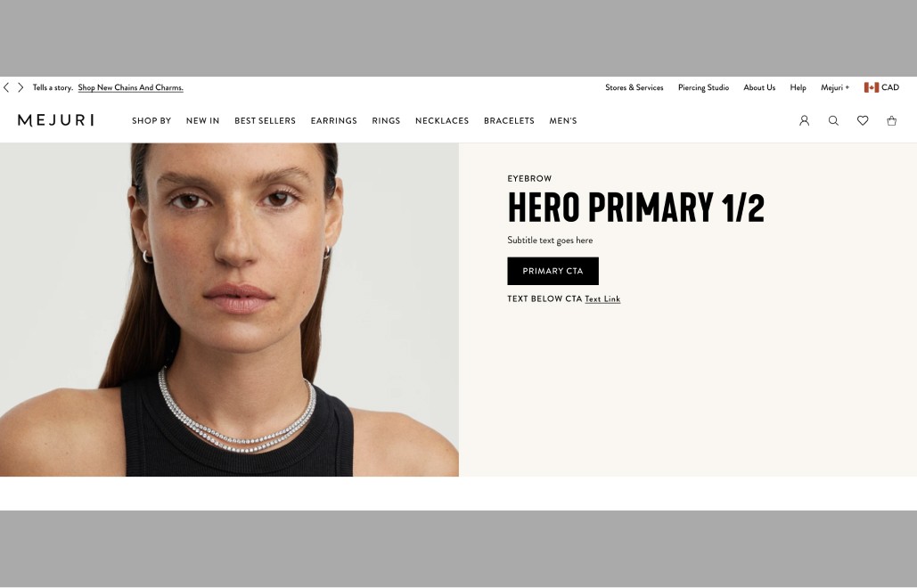Open the CAD currency selector
Image resolution: width=917 pixels, height=588 pixels.
[x=882, y=87]
